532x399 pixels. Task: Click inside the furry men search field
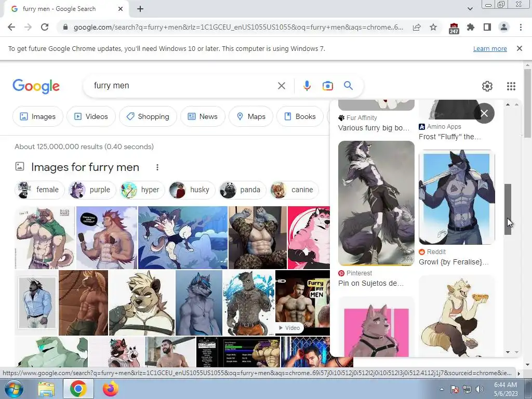tap(183, 86)
